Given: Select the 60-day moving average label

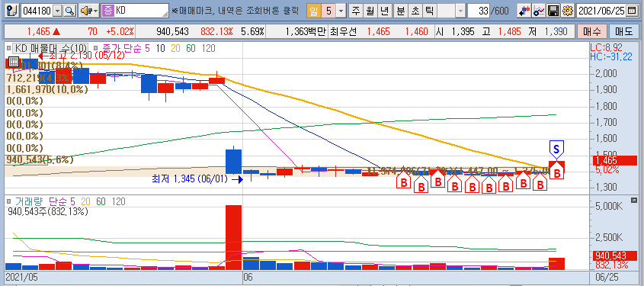Looking at the screenshot, I should pyautogui.click(x=191, y=49).
